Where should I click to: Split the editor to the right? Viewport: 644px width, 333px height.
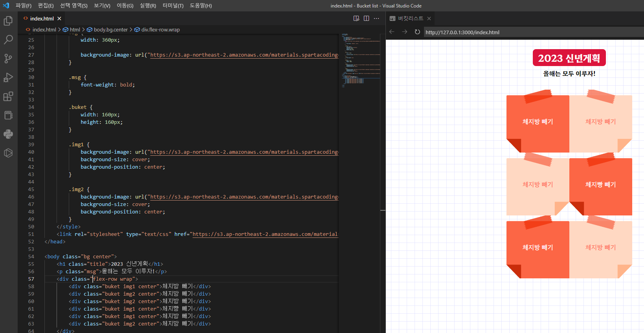pos(366,18)
